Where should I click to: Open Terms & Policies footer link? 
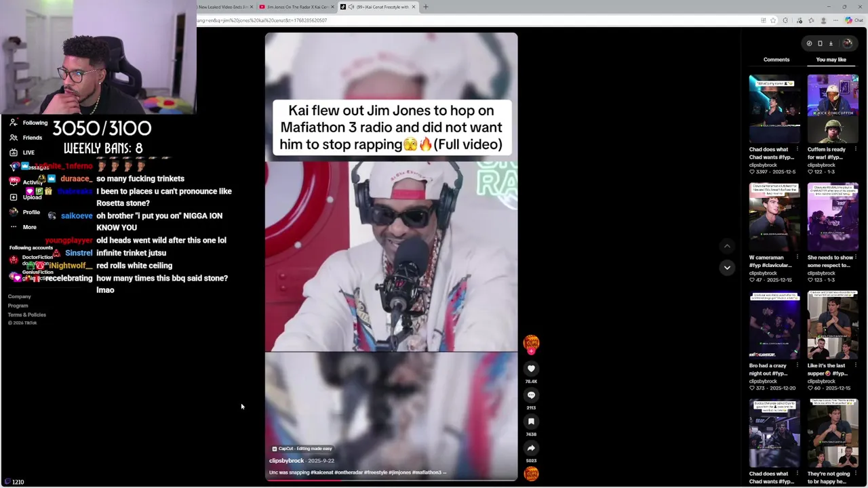click(26, 314)
